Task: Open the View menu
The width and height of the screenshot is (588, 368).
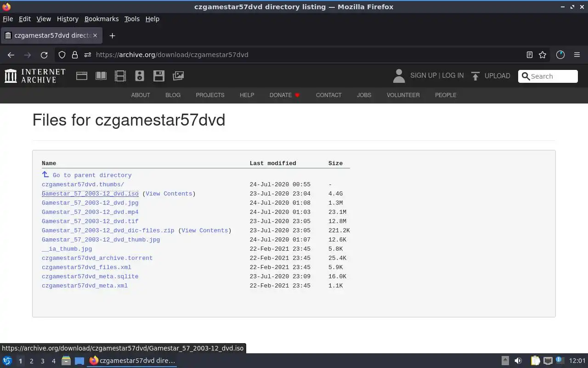Action: tap(44, 19)
